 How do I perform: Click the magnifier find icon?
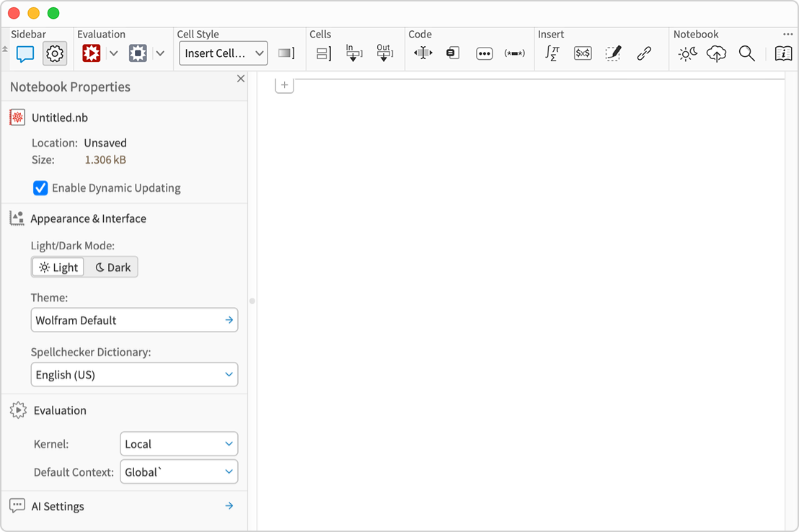pos(747,53)
